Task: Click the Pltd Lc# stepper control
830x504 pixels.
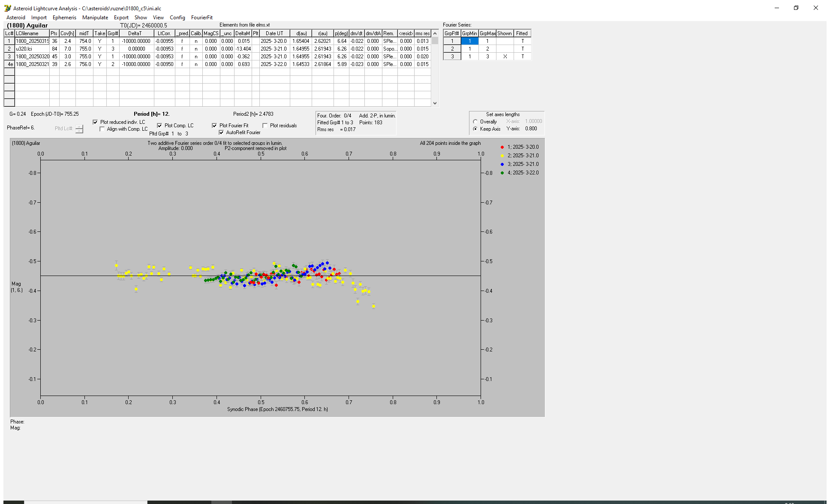Action: click(79, 129)
